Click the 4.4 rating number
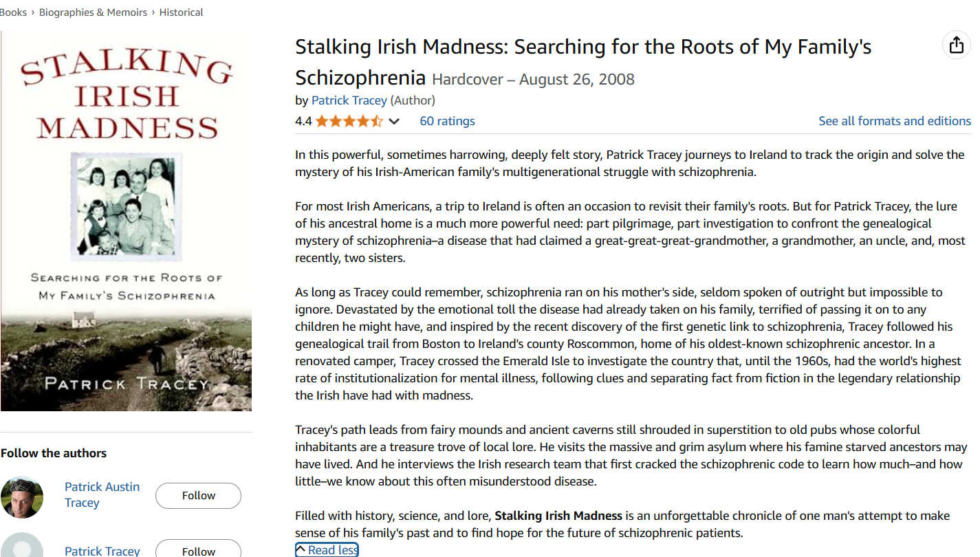The height and width of the screenshot is (557, 980). [x=303, y=122]
